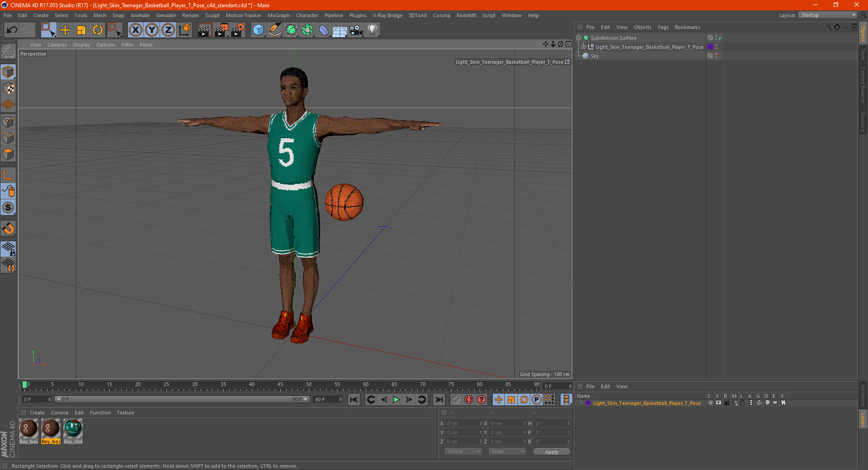Viewport: 868px width, 470px height.
Task: Click Make Editable icon in left palette
Action: pyautogui.click(x=8, y=52)
